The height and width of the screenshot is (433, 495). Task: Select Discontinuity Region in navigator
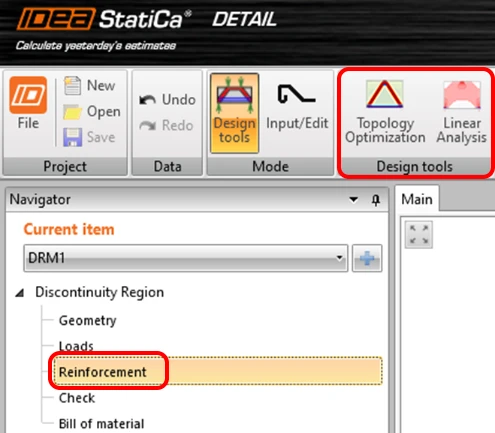(100, 292)
